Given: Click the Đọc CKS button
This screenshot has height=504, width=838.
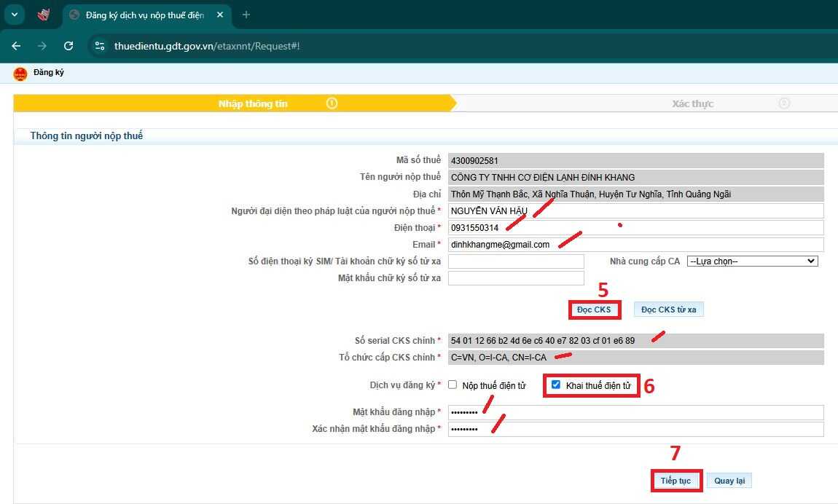Looking at the screenshot, I should (x=594, y=310).
